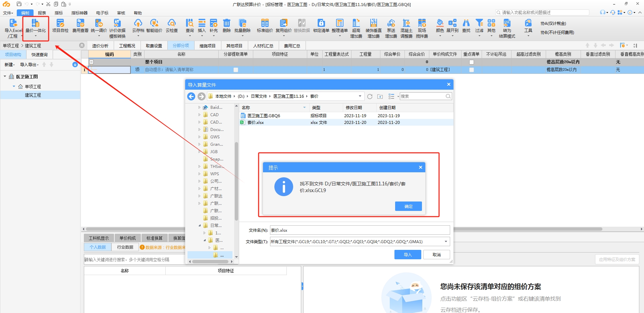Open 智能组价 smart pricing
Image resolution: width=644 pixels, height=313 pixels.
(154, 26)
